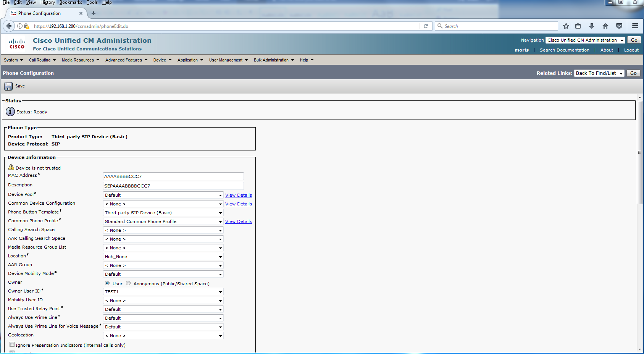Reload the page with refresh icon

point(426,26)
